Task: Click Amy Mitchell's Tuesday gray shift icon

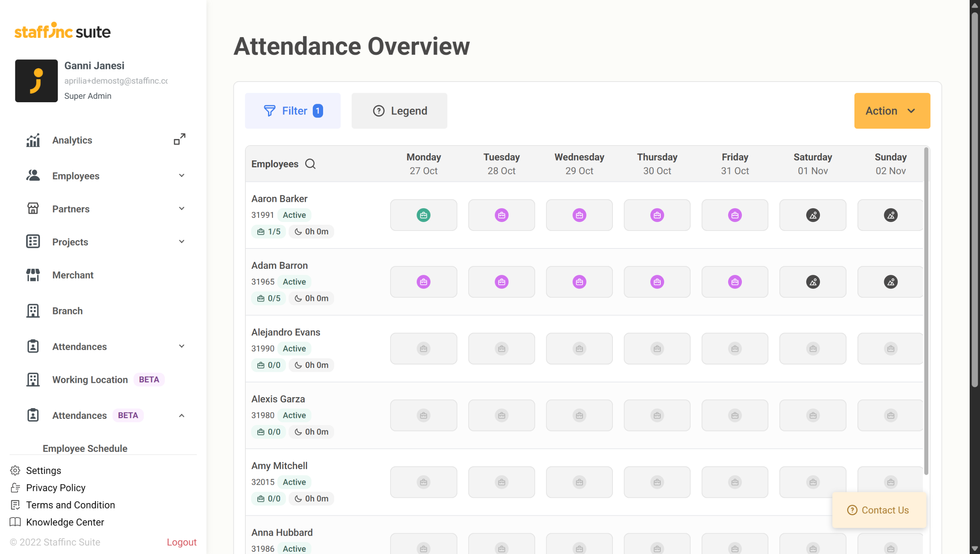Action: click(501, 482)
